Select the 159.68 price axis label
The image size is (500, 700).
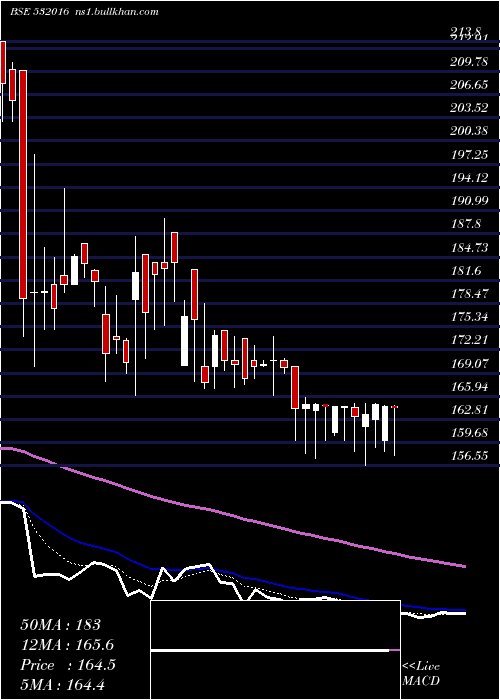469,433
